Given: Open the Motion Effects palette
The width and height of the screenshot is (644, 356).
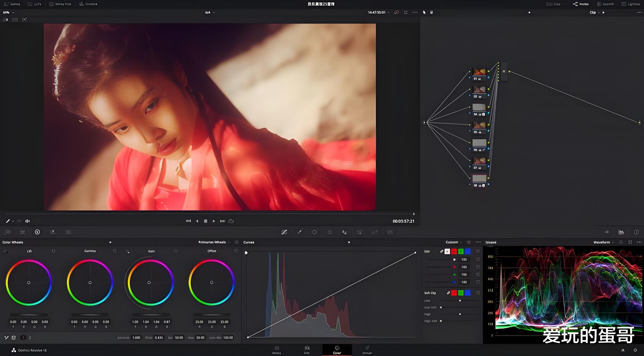Looking at the screenshot, I should point(68,232).
